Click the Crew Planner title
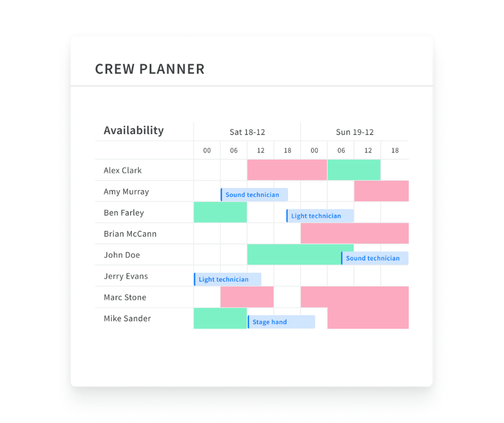Viewport: 504px width, 423px height. [x=150, y=69]
